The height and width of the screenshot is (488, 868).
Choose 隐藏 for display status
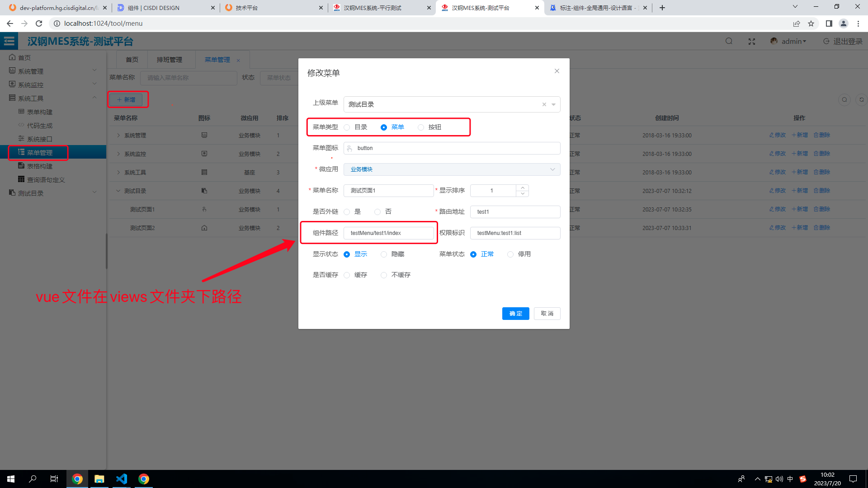[384, 254]
